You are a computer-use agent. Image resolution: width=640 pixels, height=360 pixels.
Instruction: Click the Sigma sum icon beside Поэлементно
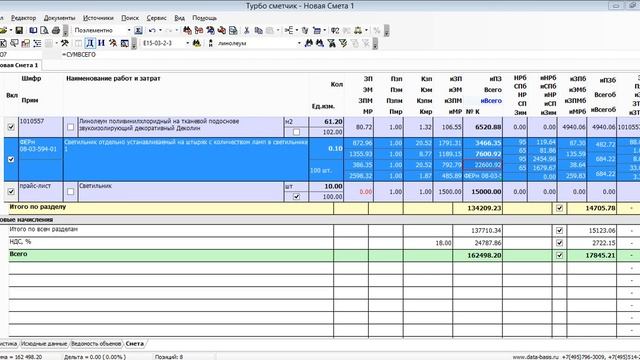[138, 30]
